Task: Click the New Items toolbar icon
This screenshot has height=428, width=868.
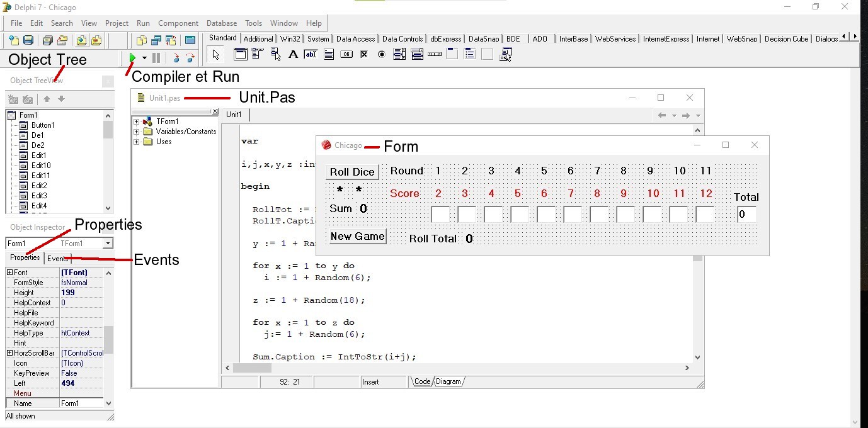Action: (14, 40)
